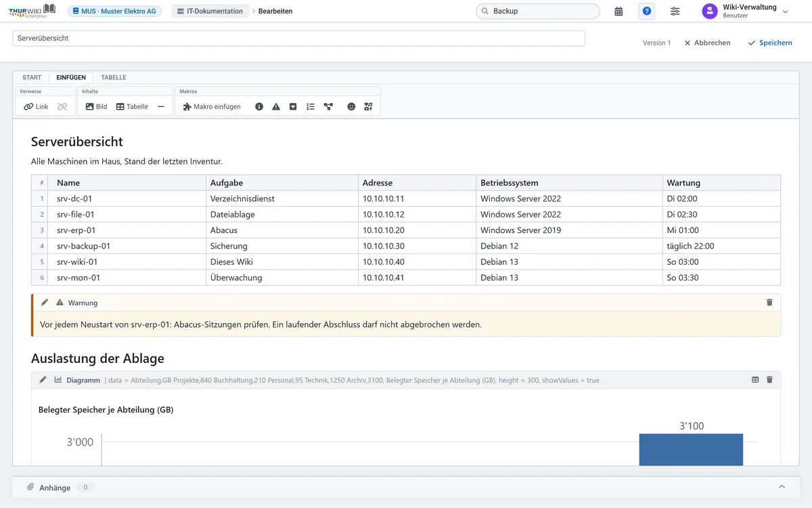Click cell srv-wiki-01
This screenshot has height=508, width=812.
(x=128, y=261)
